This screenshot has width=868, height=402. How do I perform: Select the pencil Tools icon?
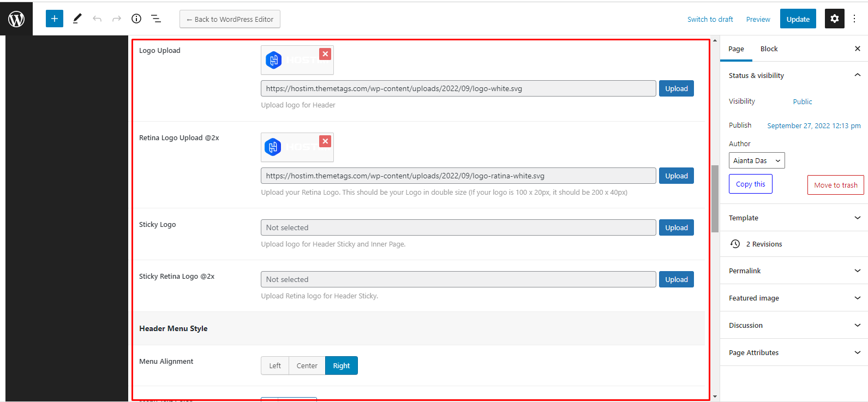point(77,19)
